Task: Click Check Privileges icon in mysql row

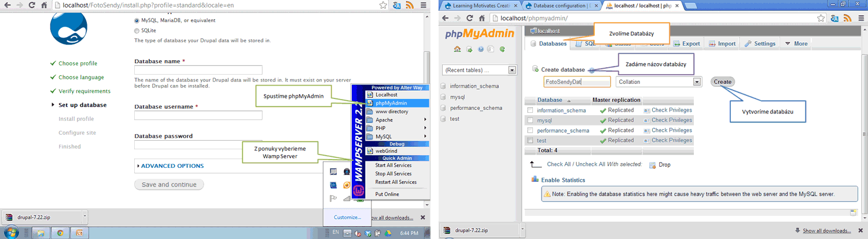Action: pos(647,120)
